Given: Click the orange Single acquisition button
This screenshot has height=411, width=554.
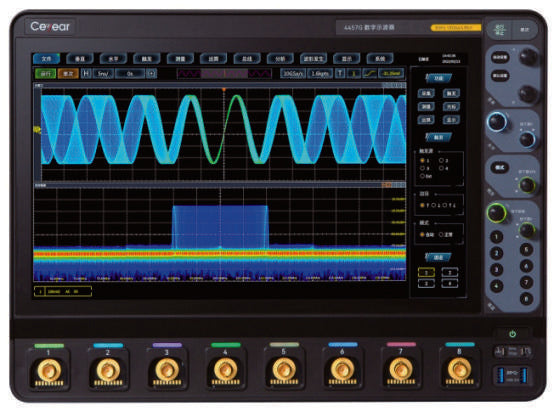Looking at the screenshot, I should 68,74.
